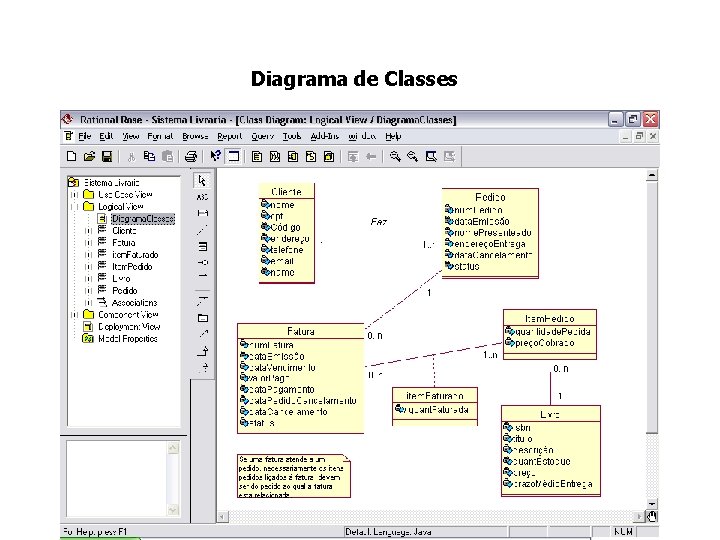The width and height of the screenshot is (720, 540).
Task: Click the Paste toolbar icon
Action: point(167,157)
